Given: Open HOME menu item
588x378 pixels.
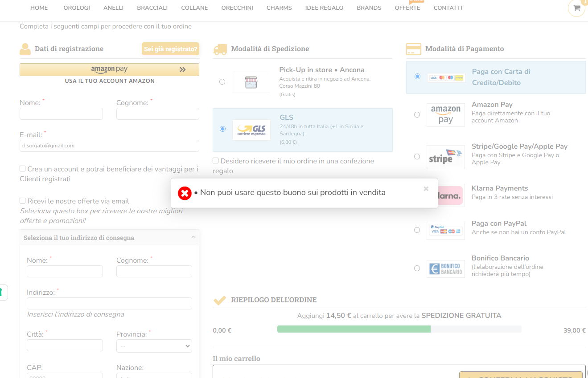Looking at the screenshot, I should 39,8.
